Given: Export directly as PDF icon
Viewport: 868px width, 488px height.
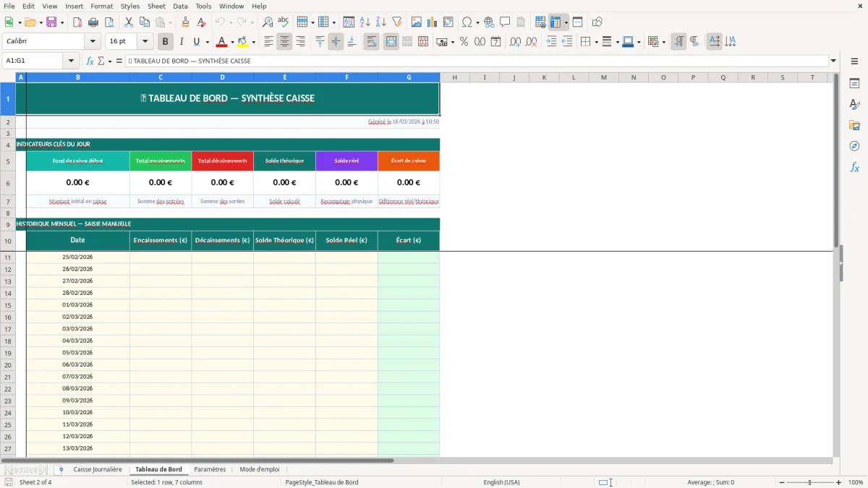Looking at the screenshot, I should [77, 22].
